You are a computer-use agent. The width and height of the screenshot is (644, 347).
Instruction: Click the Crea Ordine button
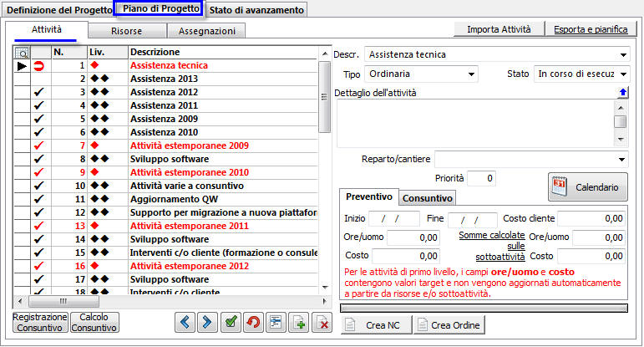[450, 324]
